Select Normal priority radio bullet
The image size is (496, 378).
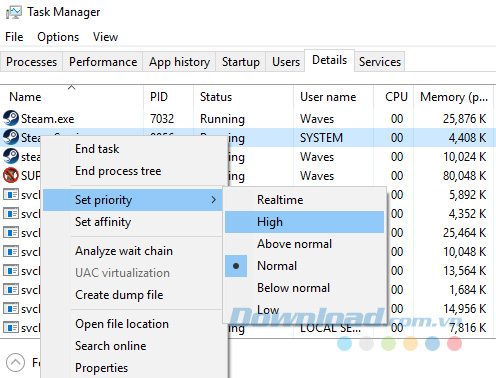tap(236, 266)
